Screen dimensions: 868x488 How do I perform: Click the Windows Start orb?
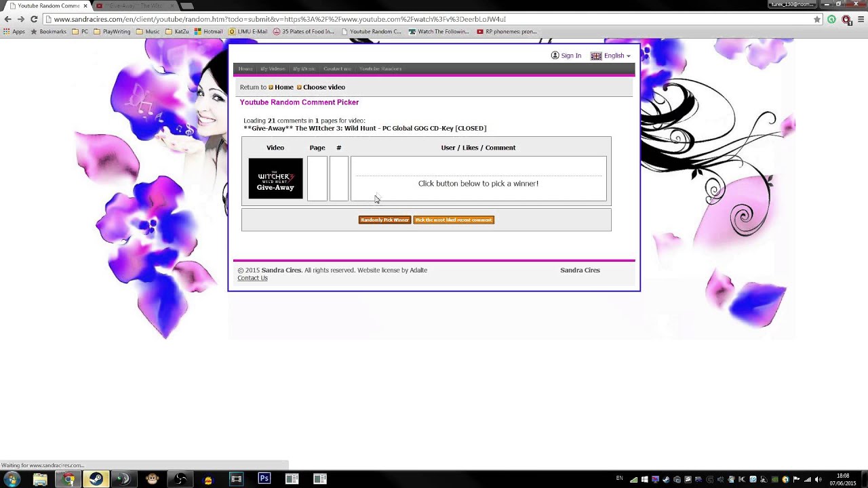(12, 479)
